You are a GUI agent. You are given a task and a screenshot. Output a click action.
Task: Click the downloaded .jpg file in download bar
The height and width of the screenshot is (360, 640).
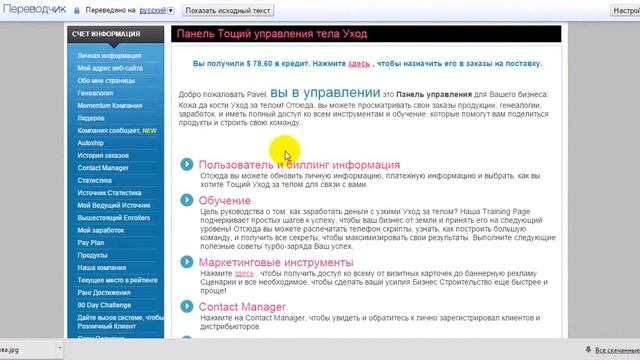(28, 350)
